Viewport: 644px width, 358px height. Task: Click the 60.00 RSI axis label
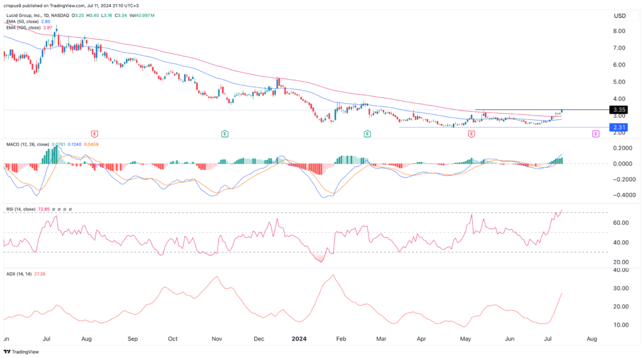point(621,223)
